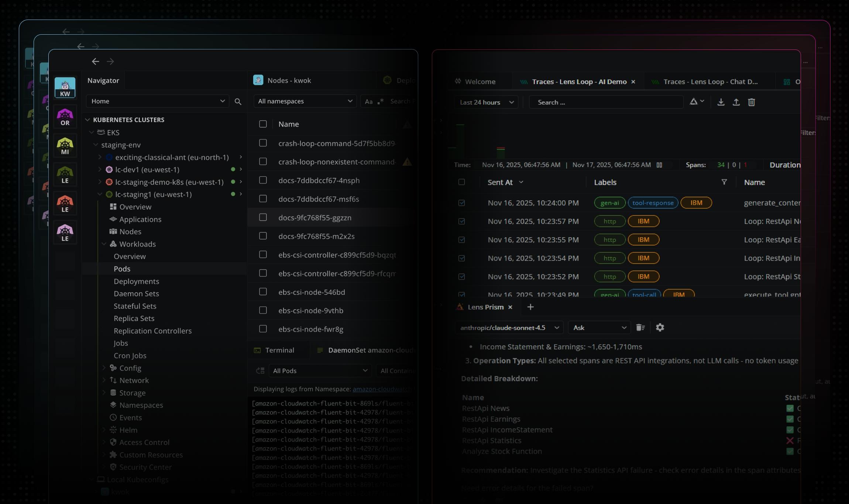Open the All namespaces dropdown
The image size is (849, 504).
pyautogui.click(x=305, y=101)
